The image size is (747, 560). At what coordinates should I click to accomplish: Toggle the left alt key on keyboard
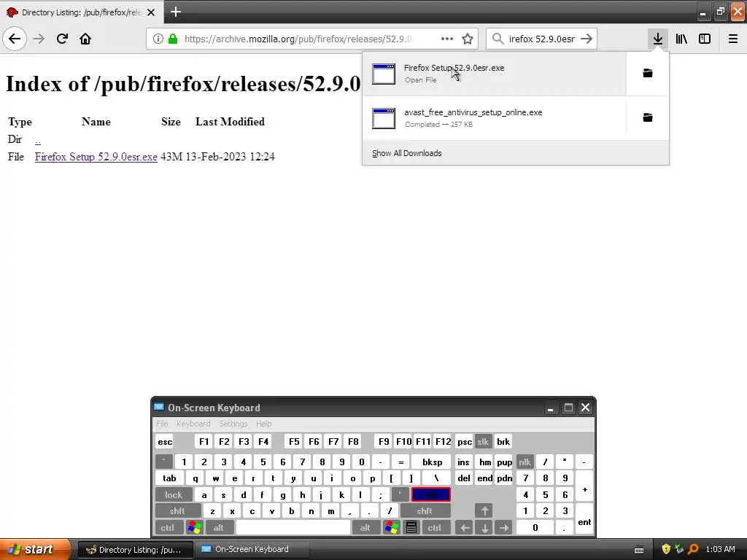point(219,528)
